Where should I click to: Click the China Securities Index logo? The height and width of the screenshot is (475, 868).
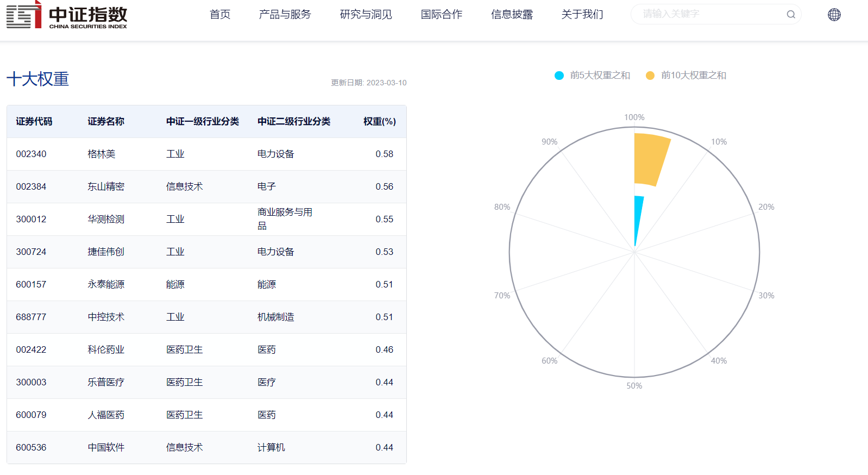click(67, 15)
